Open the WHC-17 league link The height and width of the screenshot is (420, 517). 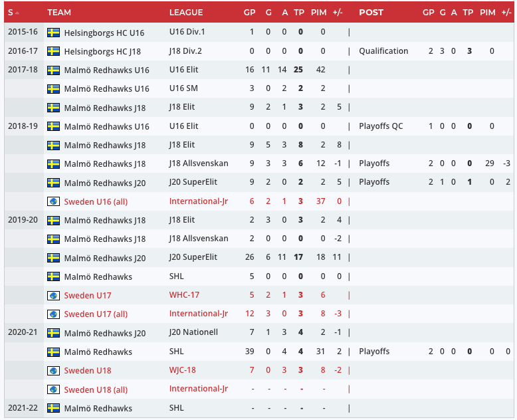point(185,295)
